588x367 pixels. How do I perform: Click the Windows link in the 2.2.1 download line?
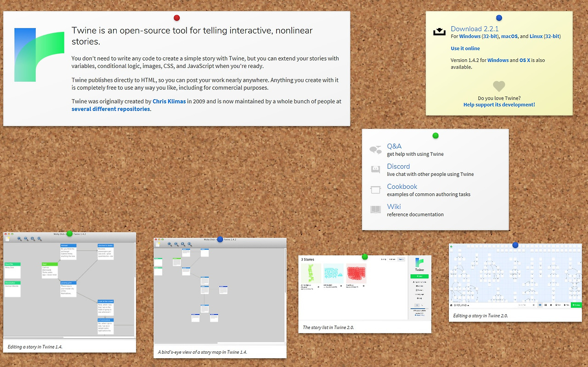(x=469, y=36)
